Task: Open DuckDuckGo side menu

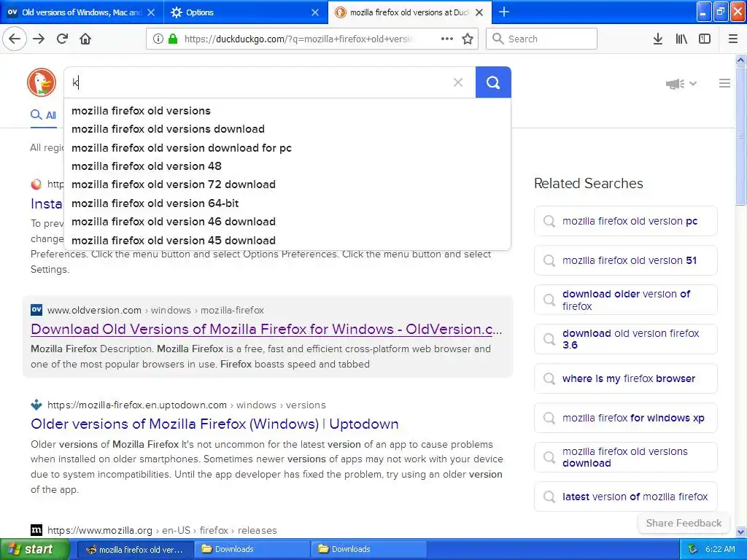Action: pos(724,83)
